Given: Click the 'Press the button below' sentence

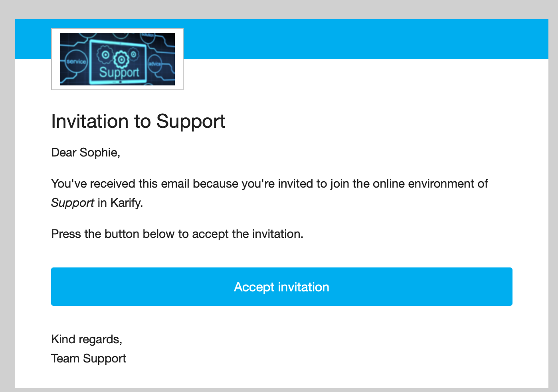Looking at the screenshot, I should pos(177,234).
